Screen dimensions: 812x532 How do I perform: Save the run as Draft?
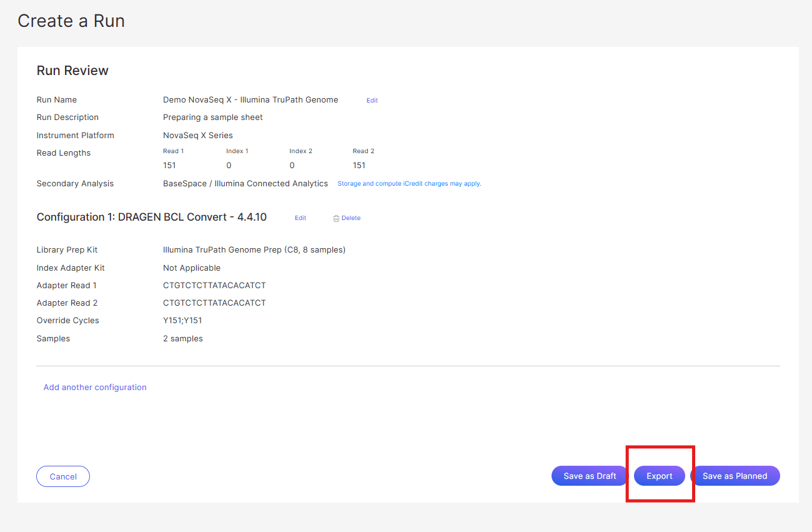590,476
